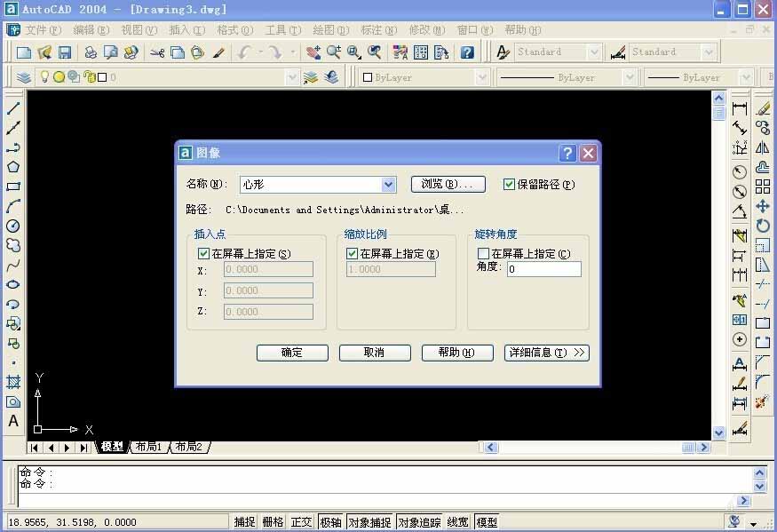777x532 pixels.
Task: Select the Ellipse draw tool
Action: (x=13, y=284)
